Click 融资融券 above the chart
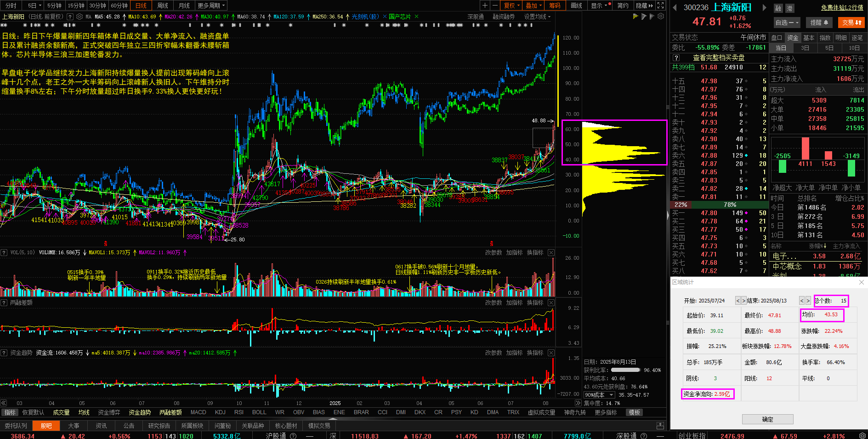This screenshot has height=439, width=868. click(504, 17)
